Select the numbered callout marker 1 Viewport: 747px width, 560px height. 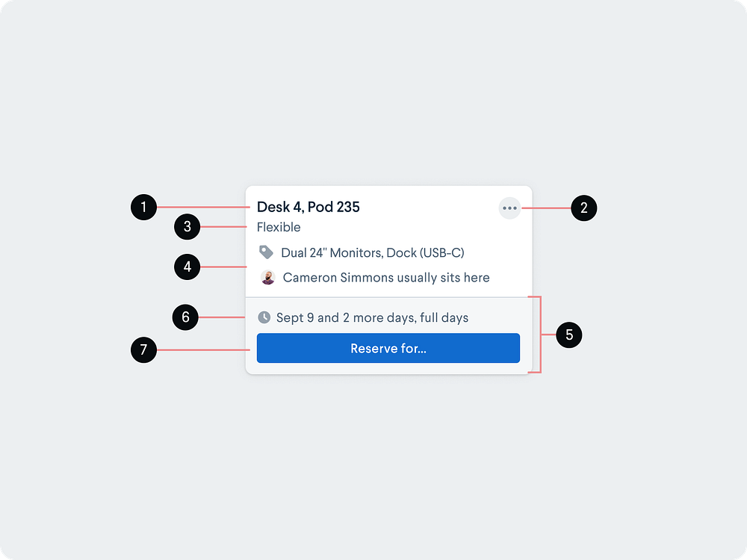(x=143, y=208)
